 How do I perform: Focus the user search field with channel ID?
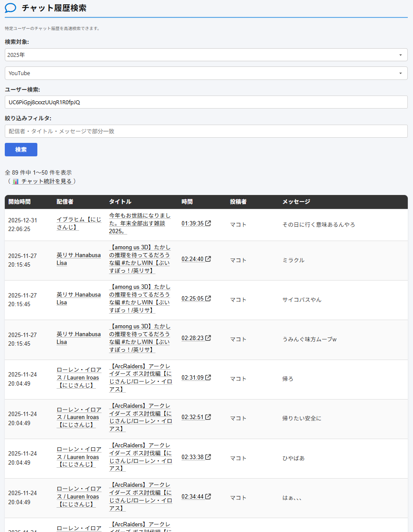[x=206, y=102]
